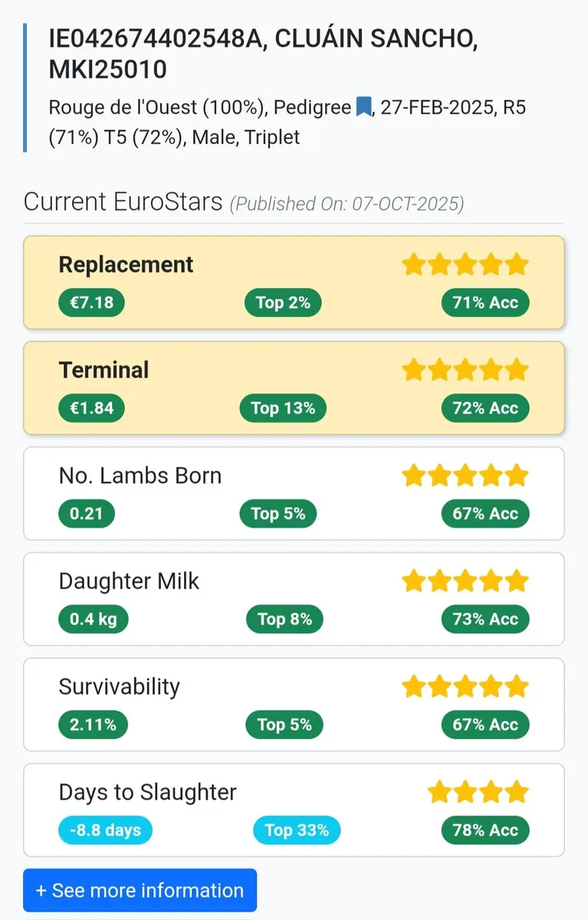Select the 0.21 Lambs Born badge
The image size is (588, 920).
86,514
